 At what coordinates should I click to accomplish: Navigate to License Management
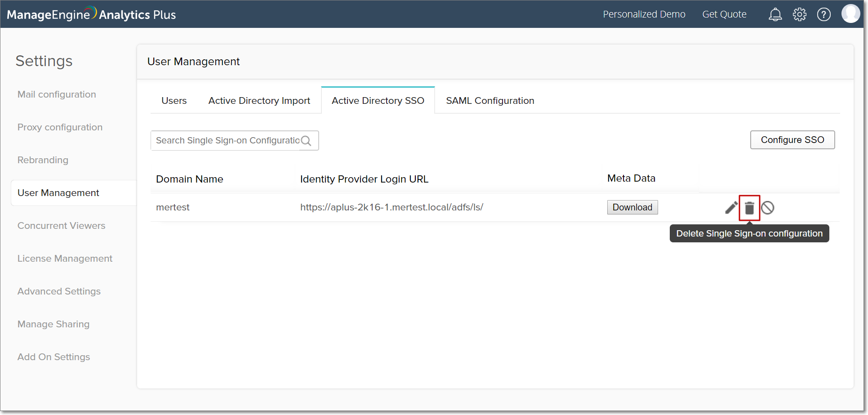point(65,259)
